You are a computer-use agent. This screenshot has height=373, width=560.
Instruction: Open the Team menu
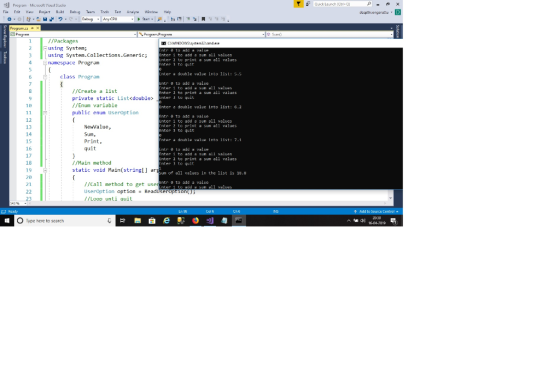tap(90, 12)
